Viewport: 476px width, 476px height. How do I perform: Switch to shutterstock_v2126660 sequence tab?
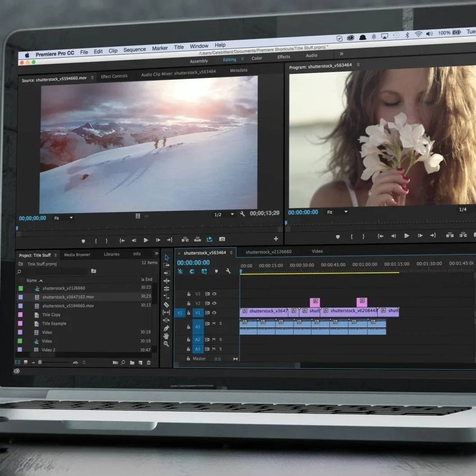pos(269,252)
